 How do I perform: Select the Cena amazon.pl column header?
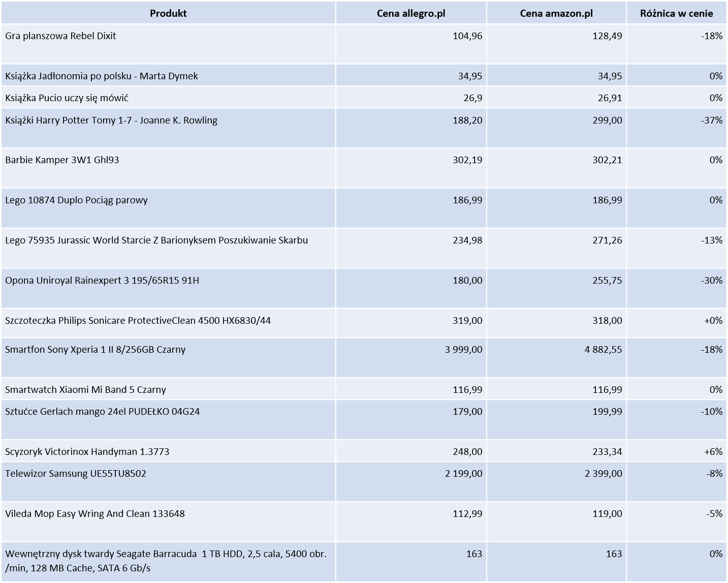coord(556,13)
